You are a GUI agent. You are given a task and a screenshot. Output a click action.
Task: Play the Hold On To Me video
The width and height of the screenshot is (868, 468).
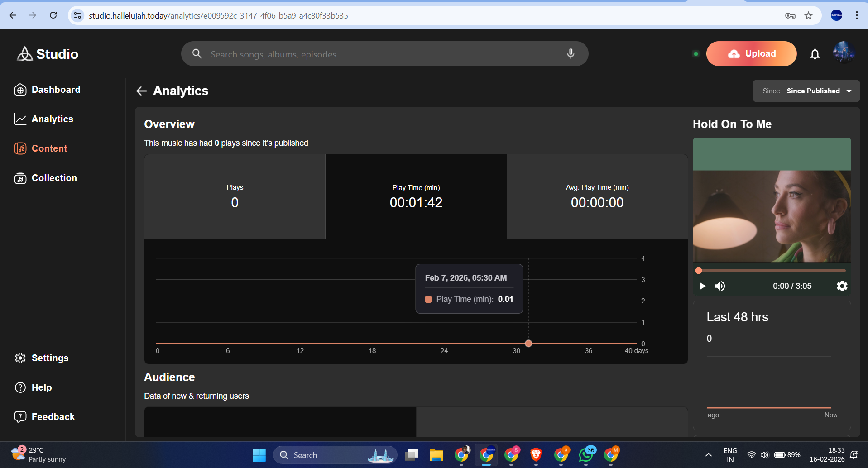[x=702, y=286]
